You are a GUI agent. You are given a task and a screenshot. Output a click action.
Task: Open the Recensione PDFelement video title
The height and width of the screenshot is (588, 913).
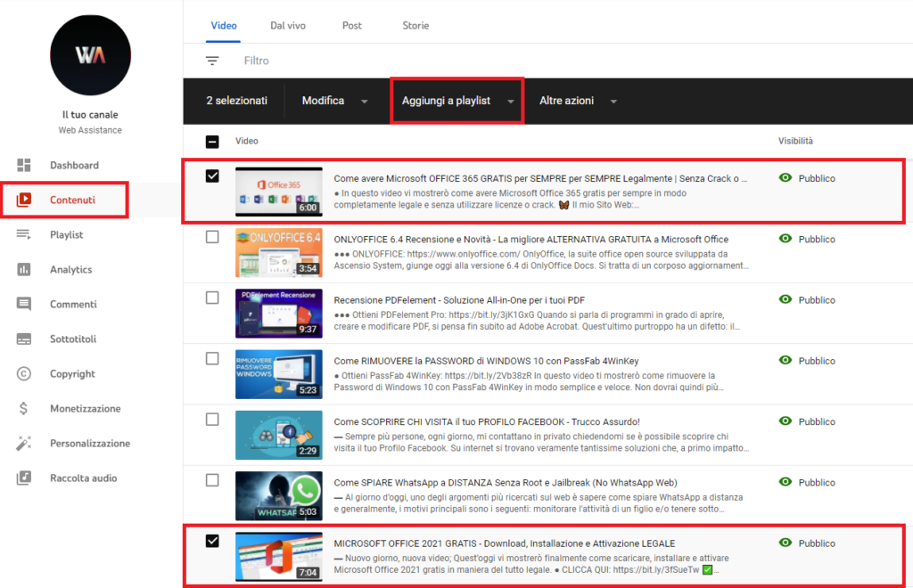click(x=459, y=300)
